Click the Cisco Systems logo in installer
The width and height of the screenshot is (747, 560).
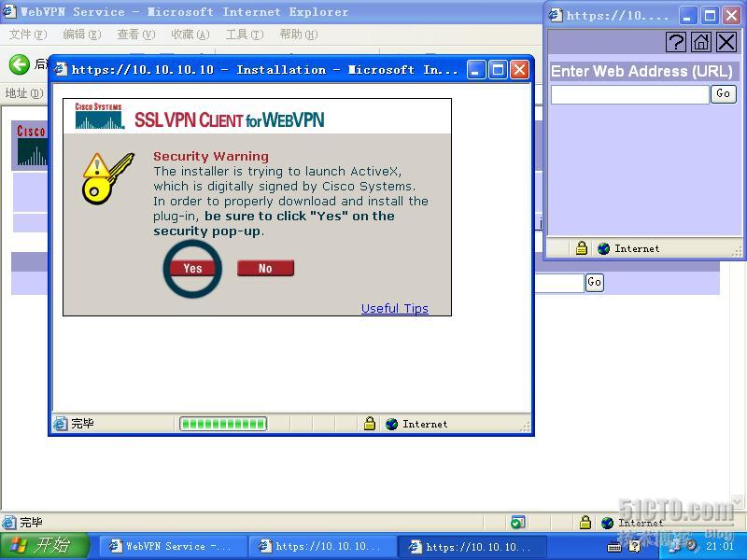point(99,116)
